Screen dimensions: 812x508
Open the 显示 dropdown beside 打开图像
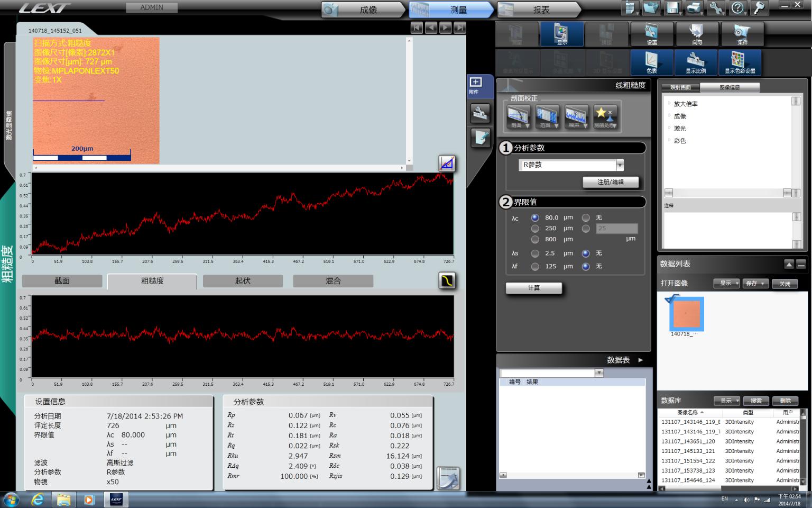[x=726, y=284]
